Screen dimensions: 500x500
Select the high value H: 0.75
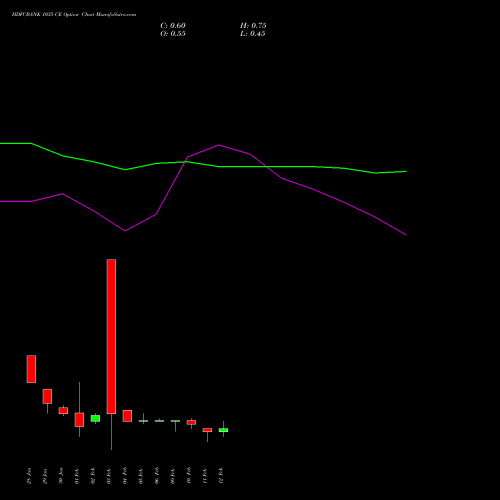[x=253, y=26]
